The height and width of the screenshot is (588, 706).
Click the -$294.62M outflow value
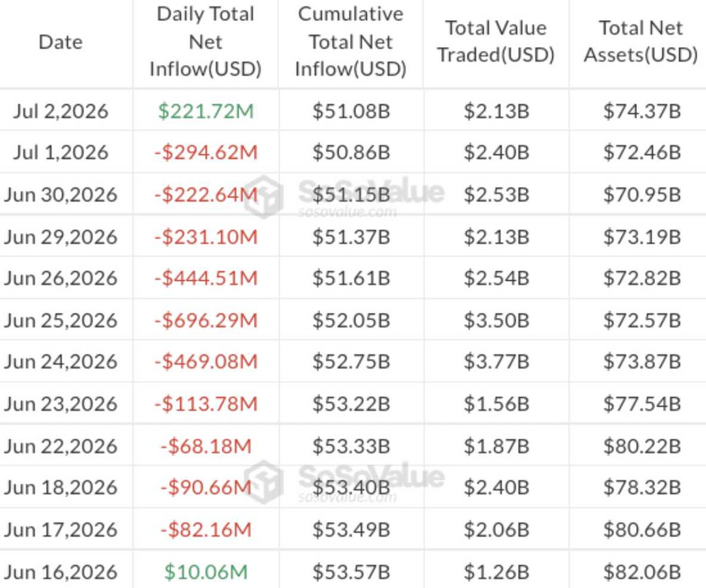click(206, 152)
